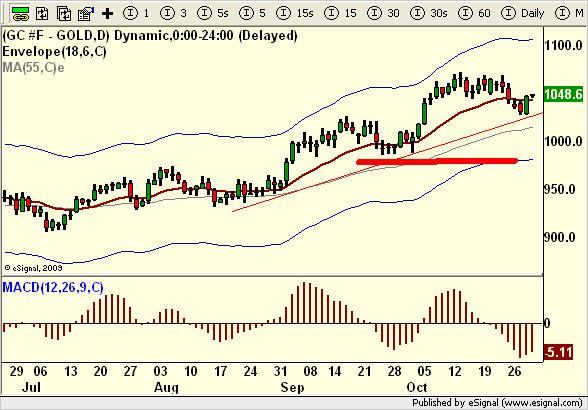
Task: Click the GC #F - GOLD,D chart title
Action: [150, 36]
